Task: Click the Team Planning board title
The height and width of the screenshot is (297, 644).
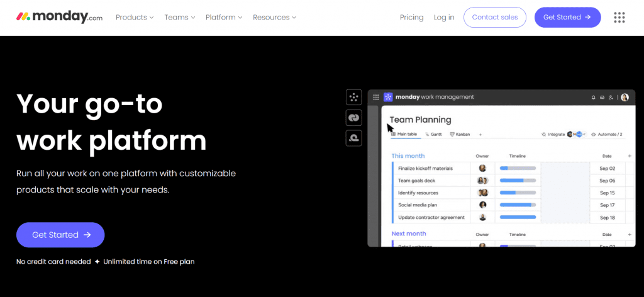Action: point(420,120)
